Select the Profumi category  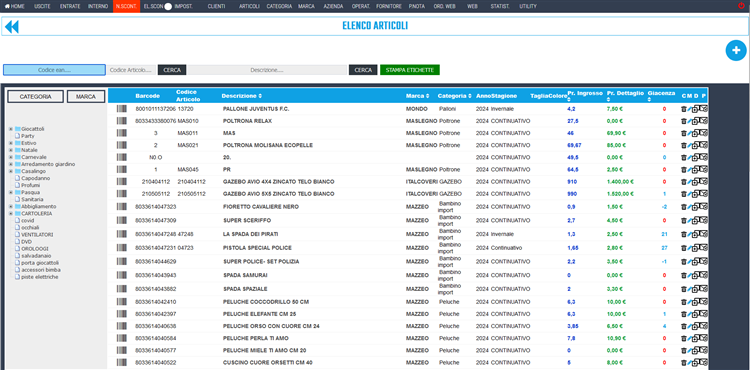point(31,185)
